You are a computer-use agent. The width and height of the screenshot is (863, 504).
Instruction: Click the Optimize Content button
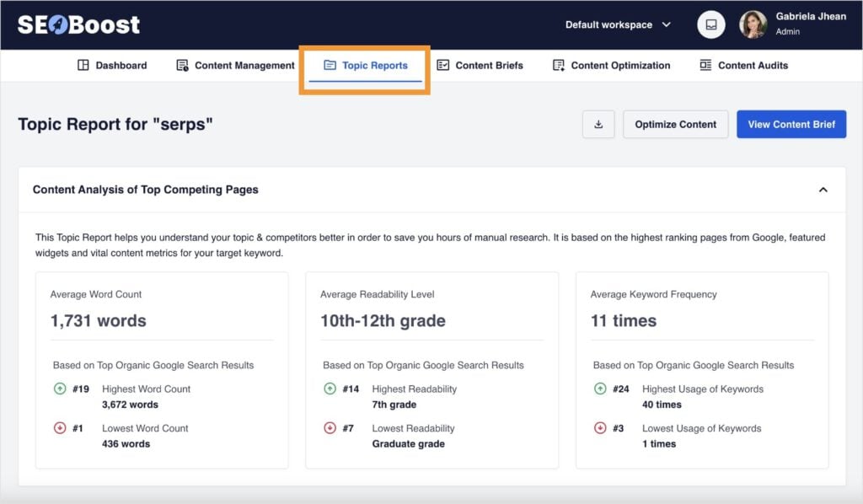click(x=675, y=124)
